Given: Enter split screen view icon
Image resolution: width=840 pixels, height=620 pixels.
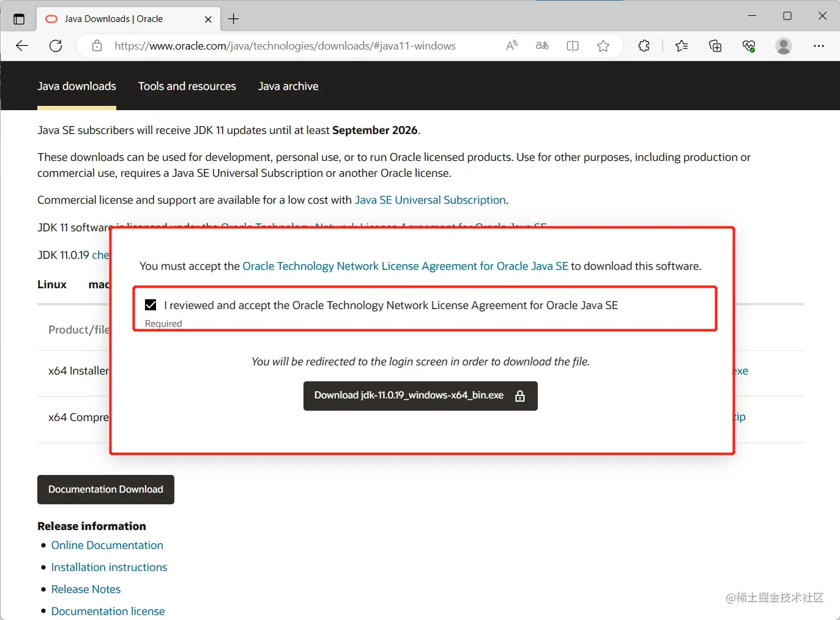Looking at the screenshot, I should click(x=573, y=46).
